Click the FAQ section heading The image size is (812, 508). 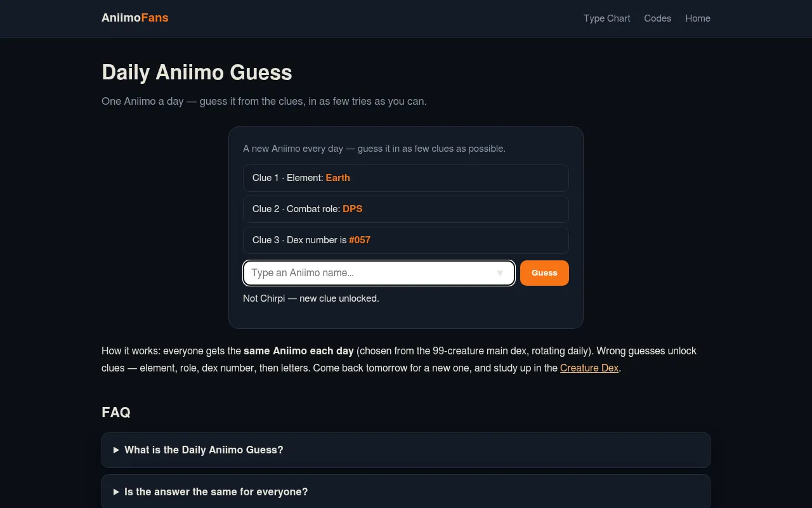coord(116,412)
